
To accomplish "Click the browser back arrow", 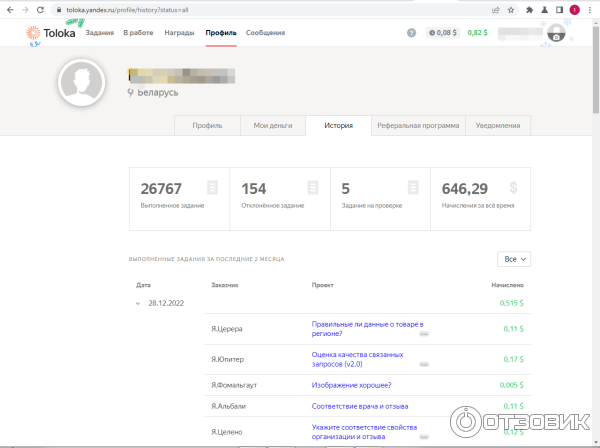I will point(10,10).
